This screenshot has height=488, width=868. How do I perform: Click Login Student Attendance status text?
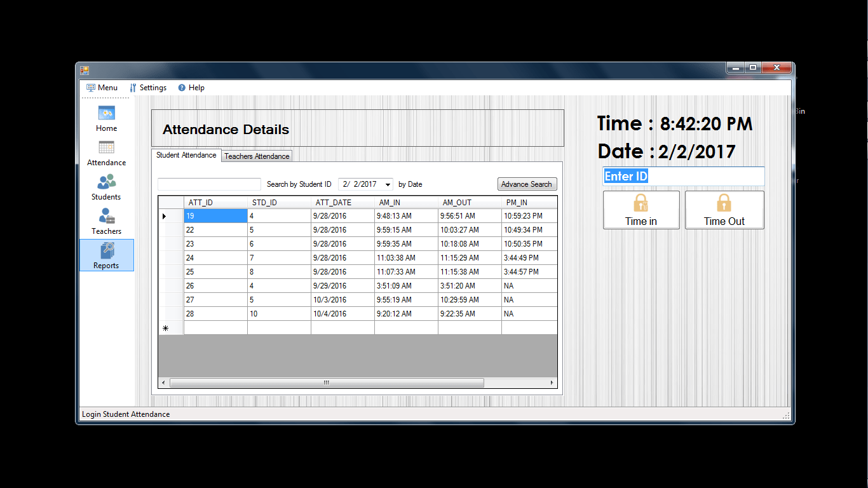click(x=126, y=414)
